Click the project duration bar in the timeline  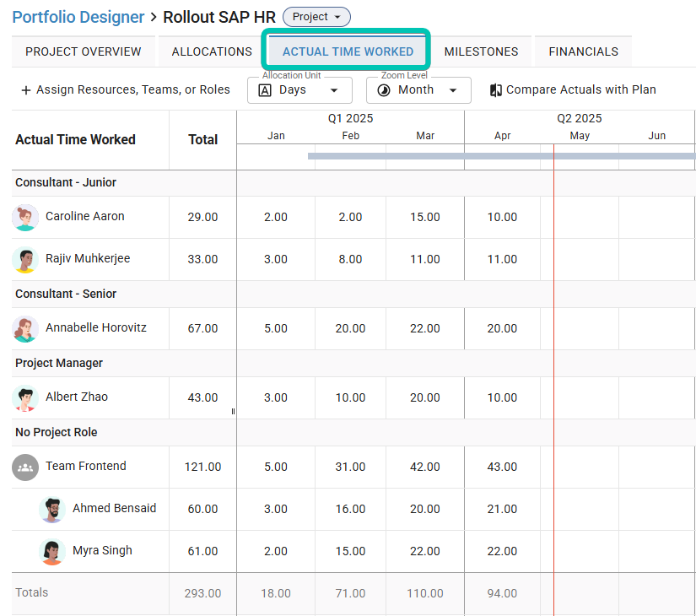pos(502,156)
